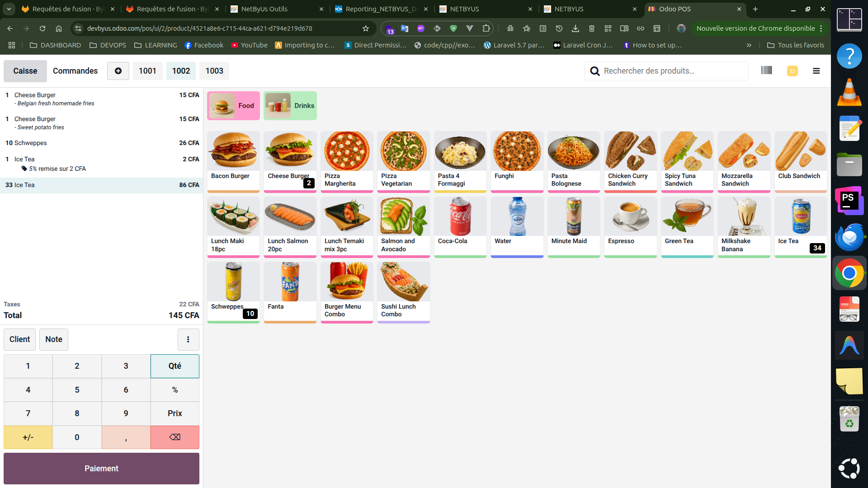Toggle the Qté numpad mode
The width and height of the screenshot is (868, 488).
[175, 366]
